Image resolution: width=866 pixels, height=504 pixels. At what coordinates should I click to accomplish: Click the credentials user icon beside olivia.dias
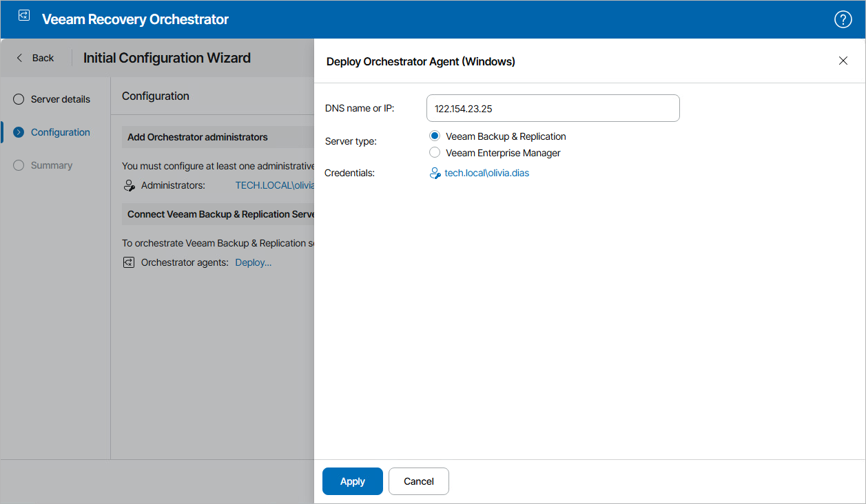pyautogui.click(x=435, y=173)
